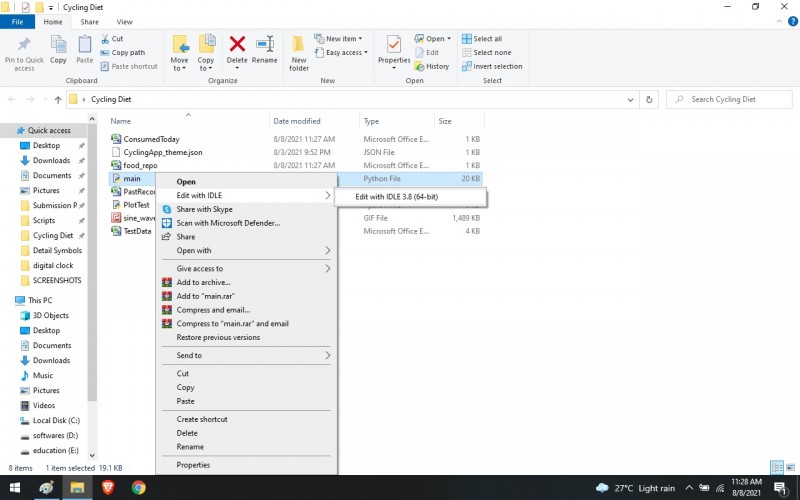This screenshot has width=800, height=500.
Task: Switch to details view icon in status bar
Action: click(x=777, y=467)
